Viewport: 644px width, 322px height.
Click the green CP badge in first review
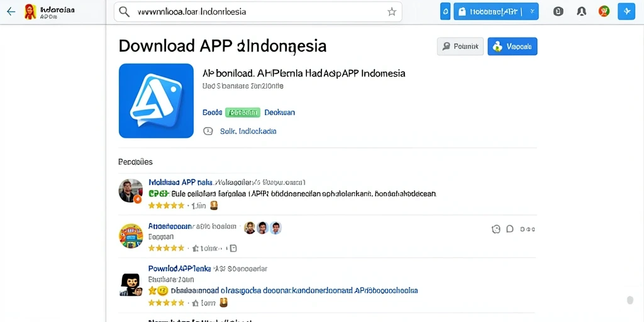(158, 194)
